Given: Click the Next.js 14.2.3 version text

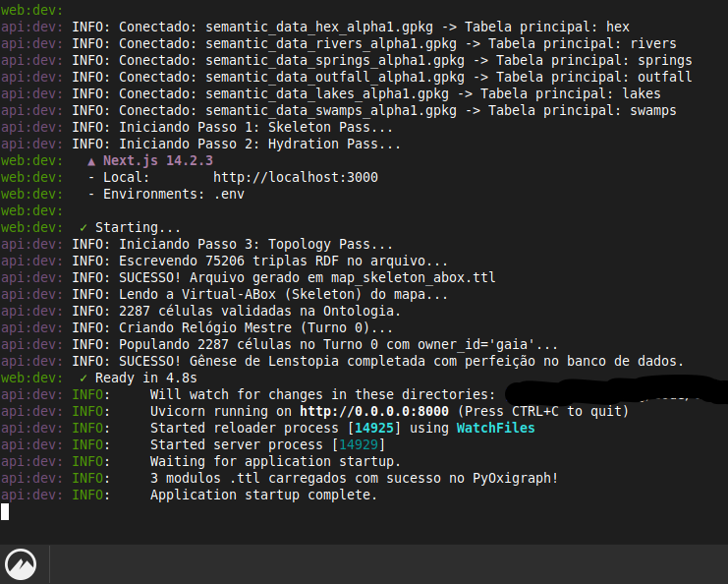Looking at the screenshot, I should pyautogui.click(x=158, y=161).
